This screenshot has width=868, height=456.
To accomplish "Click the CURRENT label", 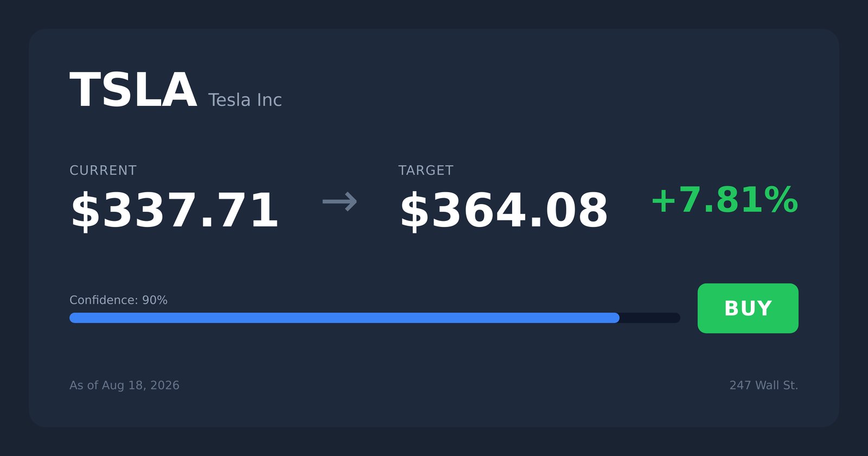I will pos(103,170).
